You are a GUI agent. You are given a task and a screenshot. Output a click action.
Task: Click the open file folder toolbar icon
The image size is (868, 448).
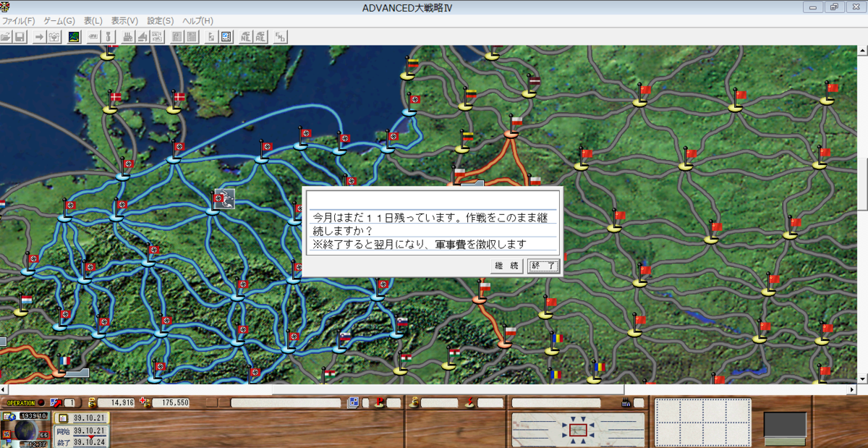(6, 36)
